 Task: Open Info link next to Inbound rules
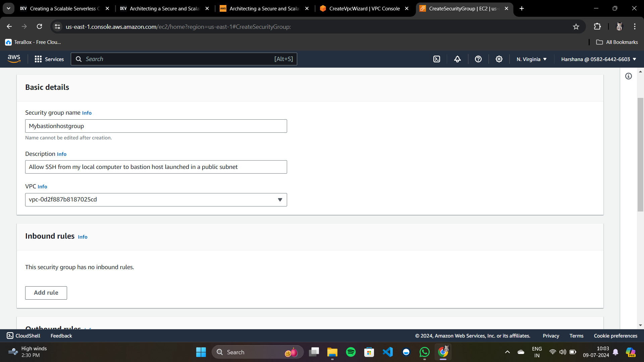coord(83,237)
